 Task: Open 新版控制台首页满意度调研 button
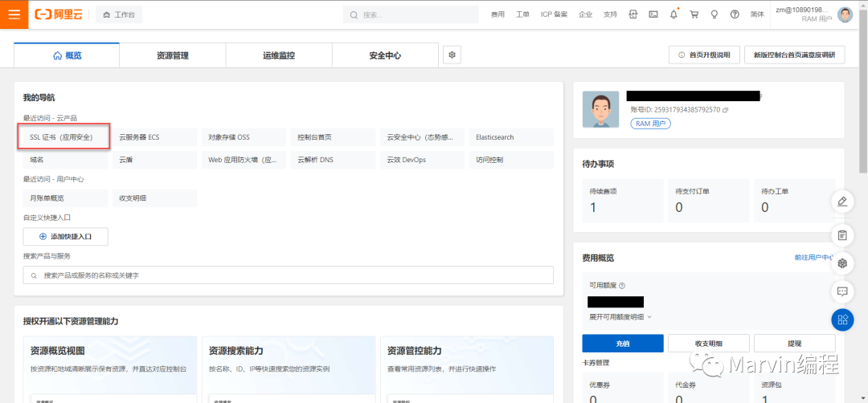(x=795, y=55)
